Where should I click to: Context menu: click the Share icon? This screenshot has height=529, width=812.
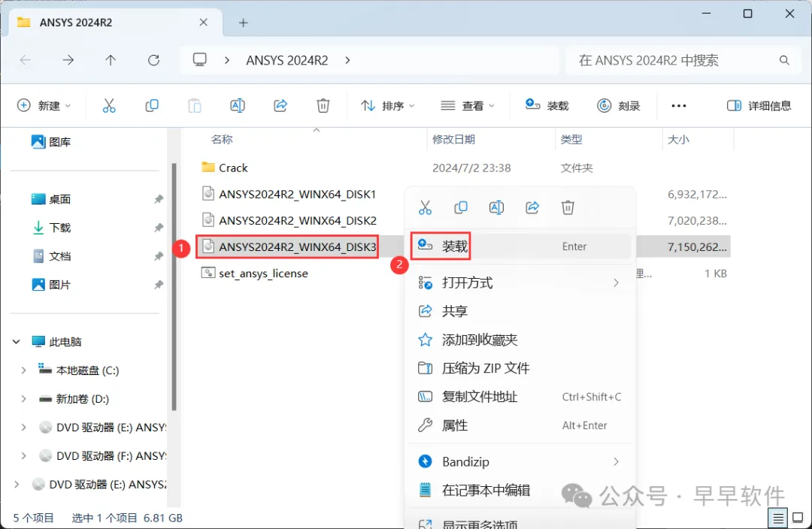point(532,207)
